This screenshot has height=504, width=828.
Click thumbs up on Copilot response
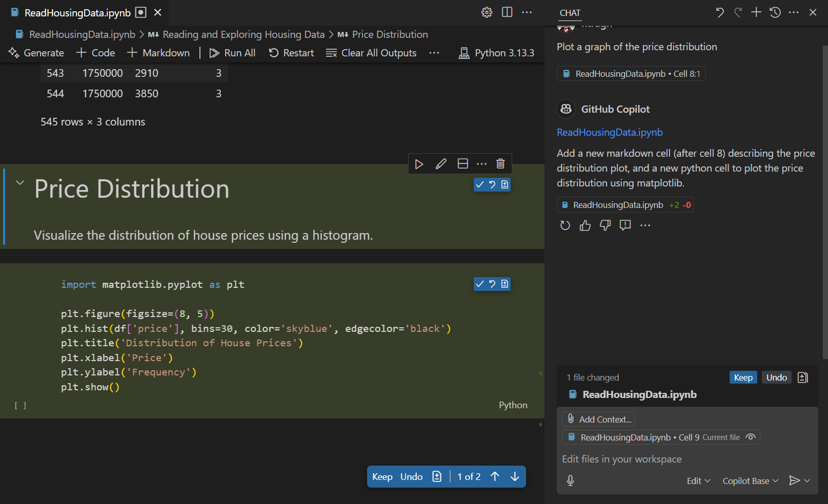click(585, 225)
